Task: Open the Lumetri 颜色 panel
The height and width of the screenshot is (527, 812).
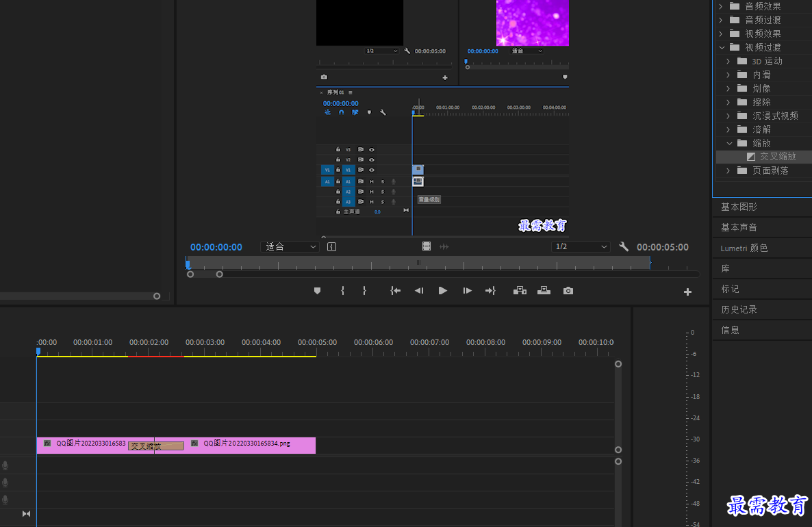Action: click(x=744, y=248)
